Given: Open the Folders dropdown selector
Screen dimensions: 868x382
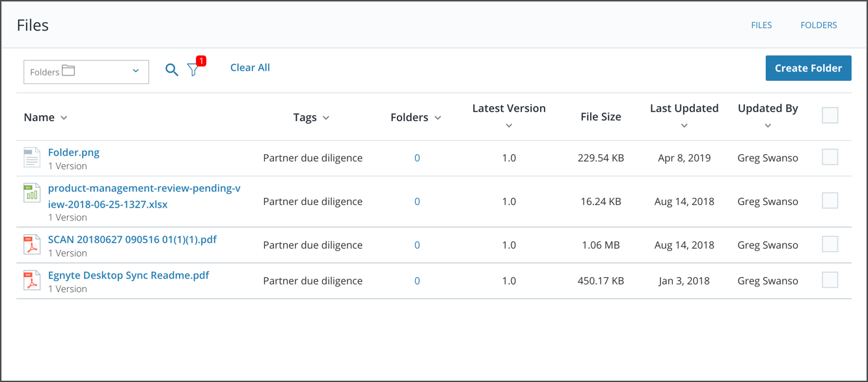Looking at the screenshot, I should tap(86, 72).
